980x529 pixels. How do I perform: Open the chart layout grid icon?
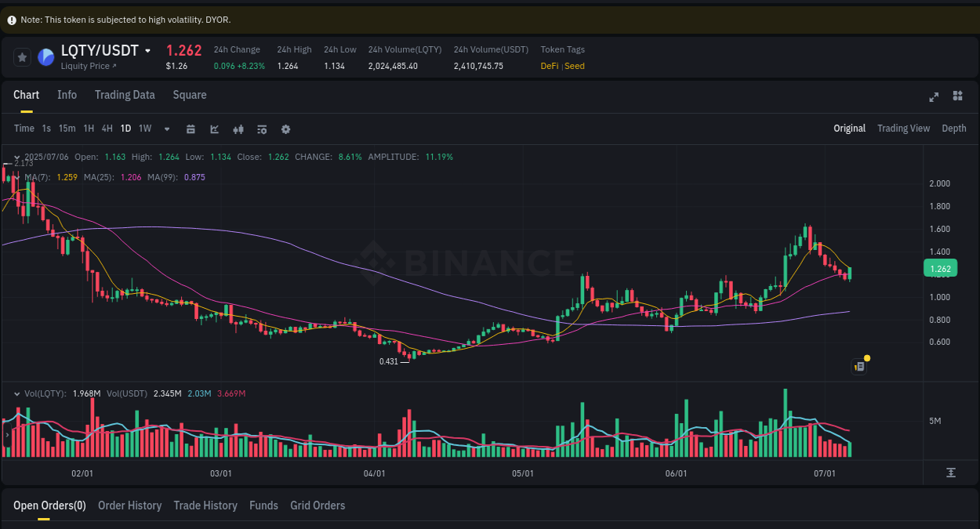957,96
